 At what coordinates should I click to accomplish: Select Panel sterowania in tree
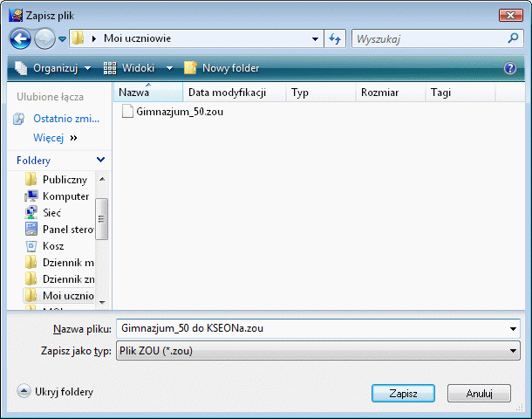[69, 230]
